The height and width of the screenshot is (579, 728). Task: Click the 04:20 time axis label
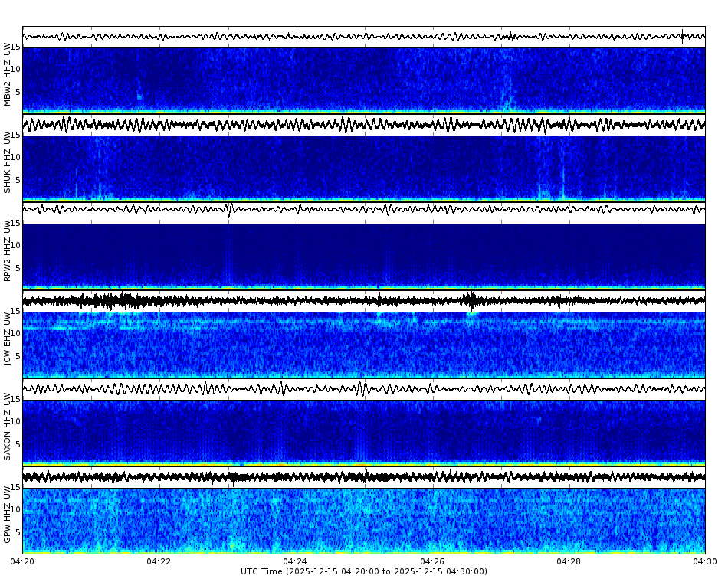point(24,561)
